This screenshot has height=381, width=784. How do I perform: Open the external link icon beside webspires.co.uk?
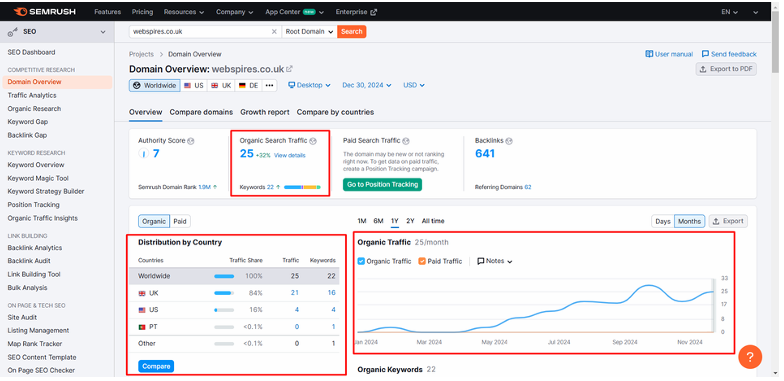[289, 69]
